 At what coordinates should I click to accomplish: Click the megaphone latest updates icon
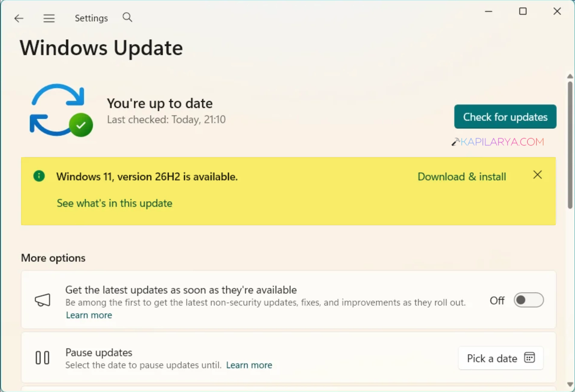[x=42, y=300]
